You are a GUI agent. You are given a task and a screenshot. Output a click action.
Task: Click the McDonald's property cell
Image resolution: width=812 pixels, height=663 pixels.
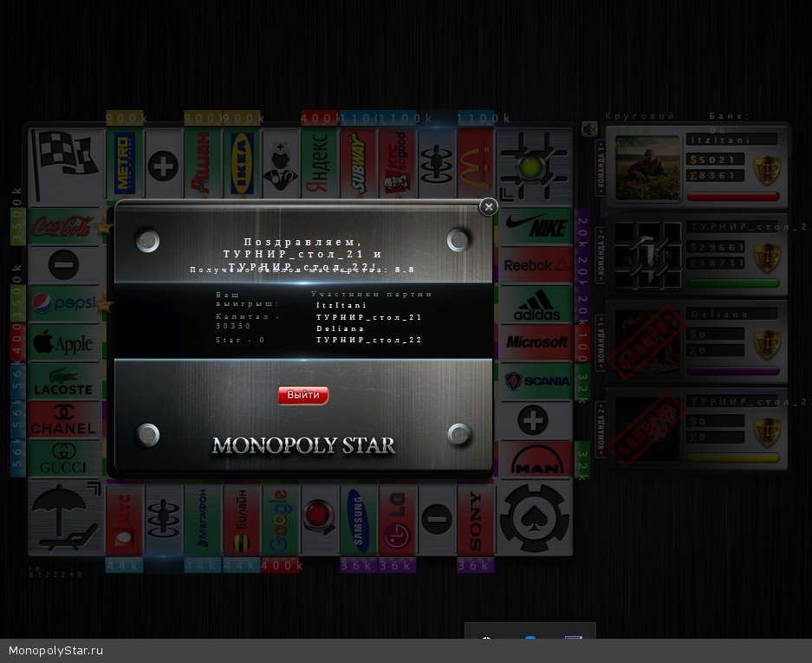[x=475, y=163]
